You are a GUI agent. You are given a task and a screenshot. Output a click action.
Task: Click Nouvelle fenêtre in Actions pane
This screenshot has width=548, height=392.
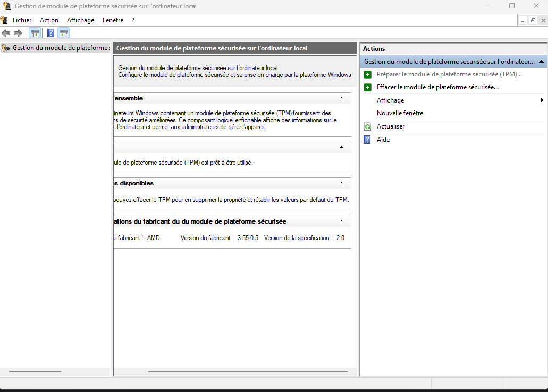(x=400, y=113)
